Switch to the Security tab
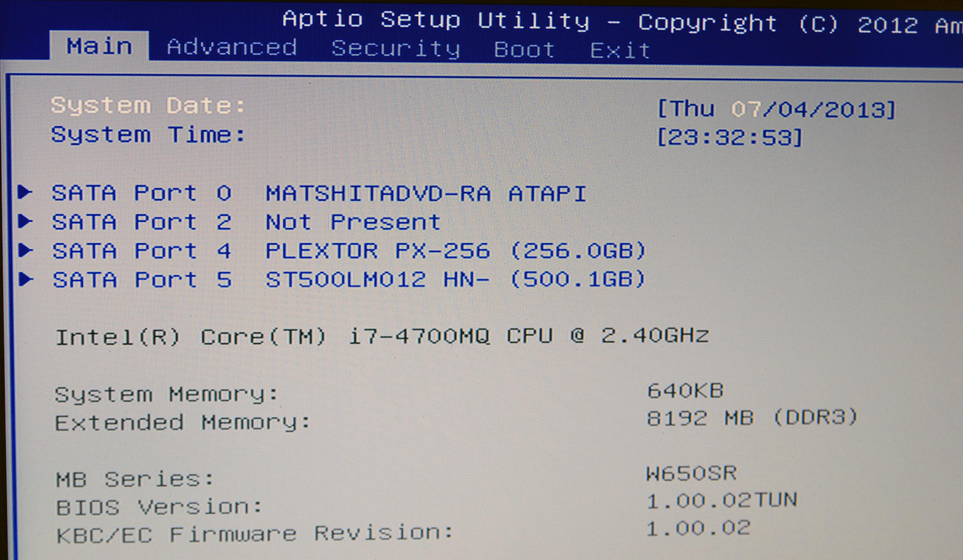963x560 pixels. [395, 49]
